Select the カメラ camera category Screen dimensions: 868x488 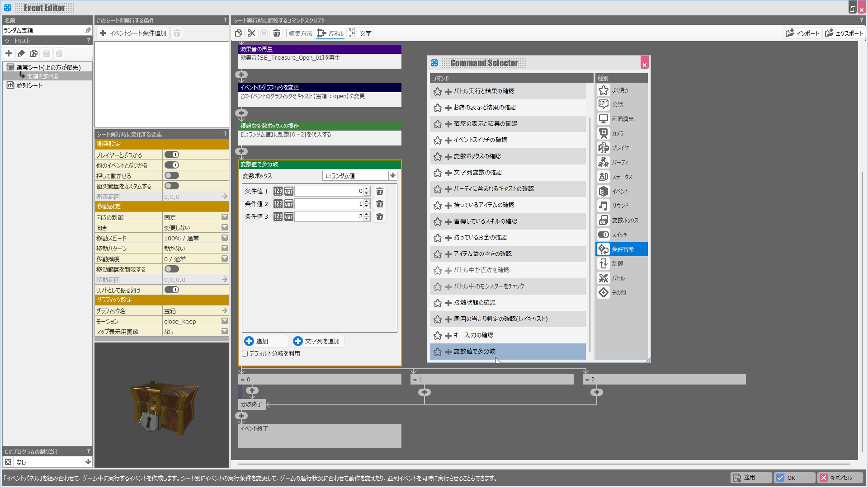tap(622, 133)
